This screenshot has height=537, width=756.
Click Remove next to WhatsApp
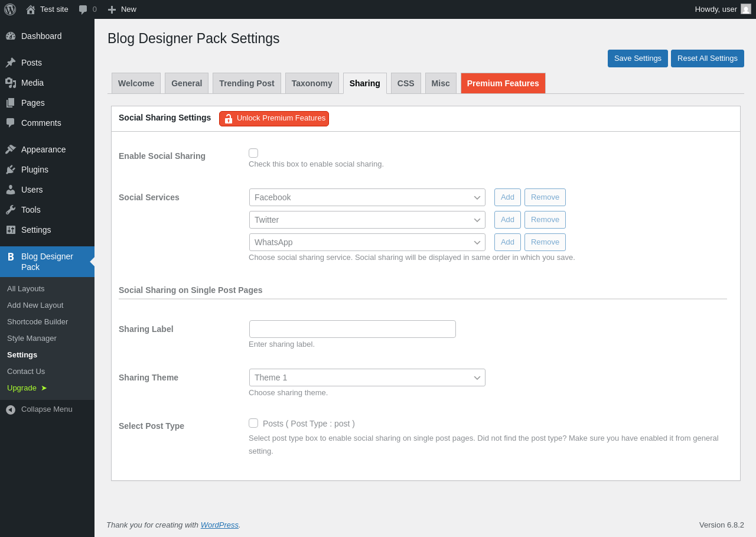pos(545,242)
